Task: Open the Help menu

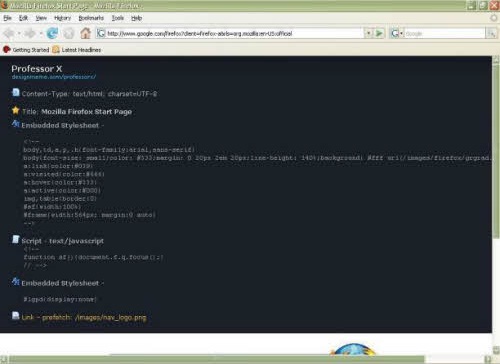Action: click(136, 18)
